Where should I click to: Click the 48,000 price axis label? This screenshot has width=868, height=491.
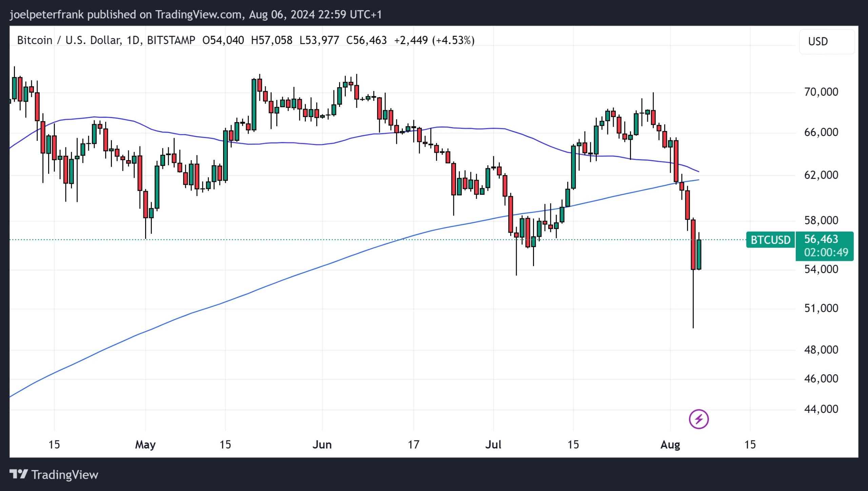pyautogui.click(x=821, y=350)
